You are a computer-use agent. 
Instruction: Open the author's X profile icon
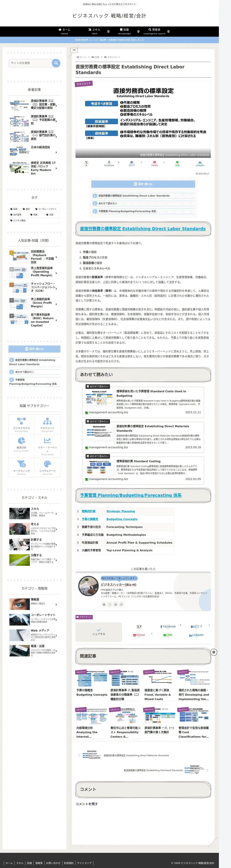(109, 604)
